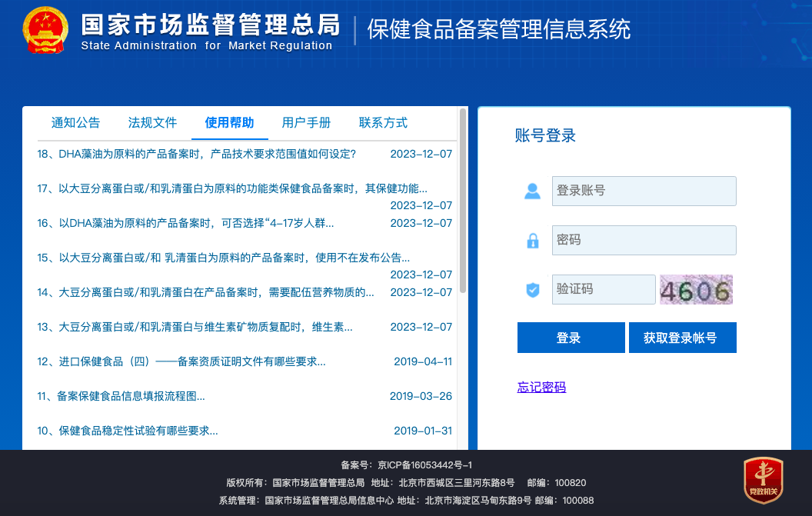Open help item 17 about 功能类保健食品备案
Image resolution: width=812 pixels, height=516 pixels.
click(232, 188)
